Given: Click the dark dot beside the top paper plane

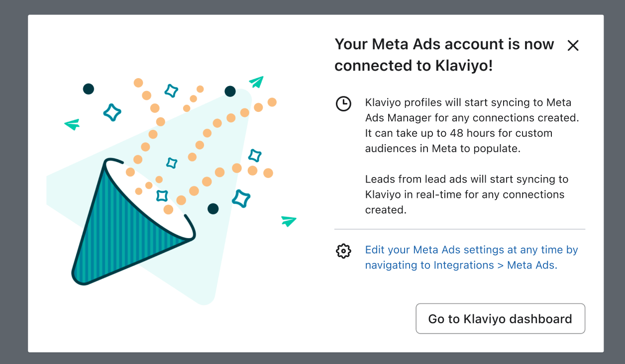Looking at the screenshot, I should [230, 91].
